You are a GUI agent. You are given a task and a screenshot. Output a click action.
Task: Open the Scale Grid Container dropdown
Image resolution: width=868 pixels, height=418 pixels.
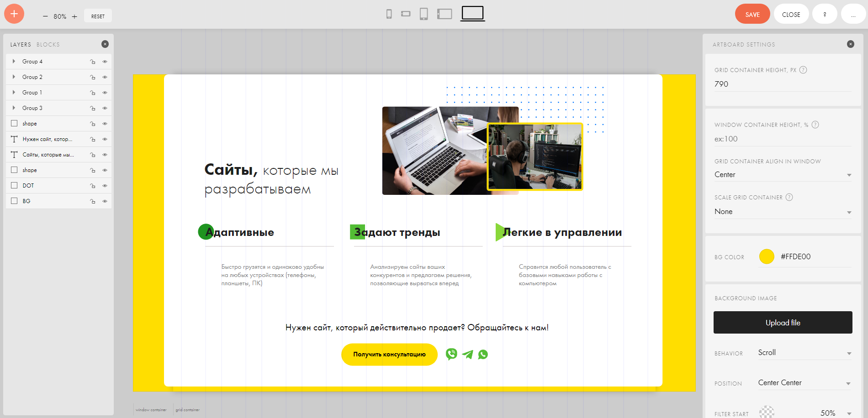point(783,212)
